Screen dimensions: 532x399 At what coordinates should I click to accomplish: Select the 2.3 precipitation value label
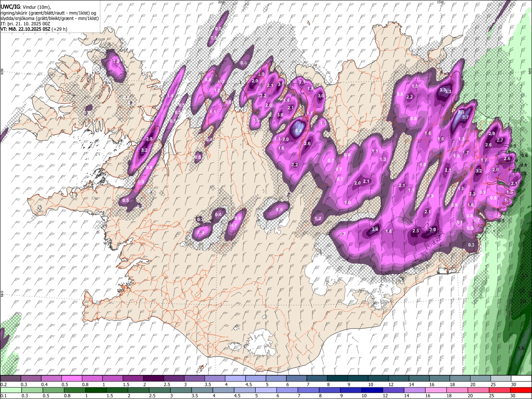(x=472, y=194)
